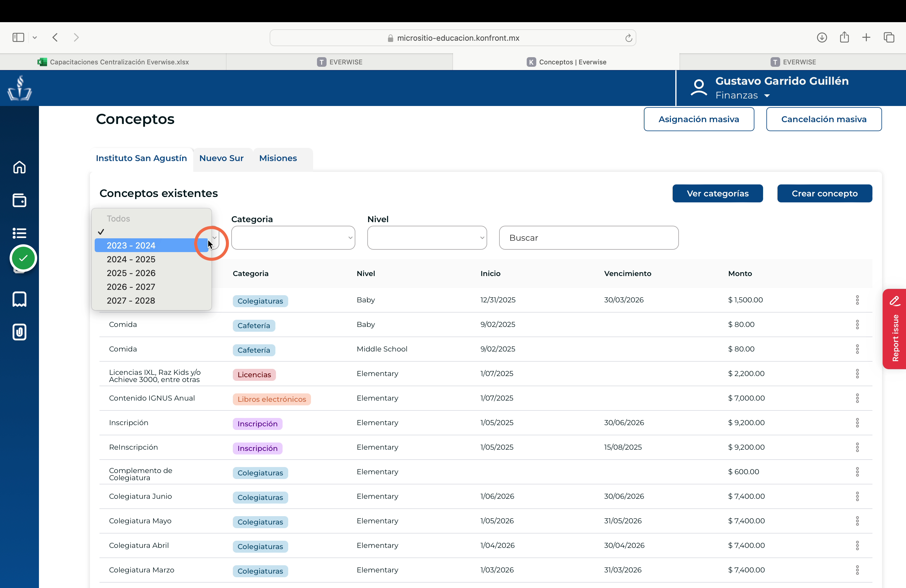906x588 pixels.
Task: Open the wallet icon in sidebar
Action: pyautogui.click(x=19, y=200)
